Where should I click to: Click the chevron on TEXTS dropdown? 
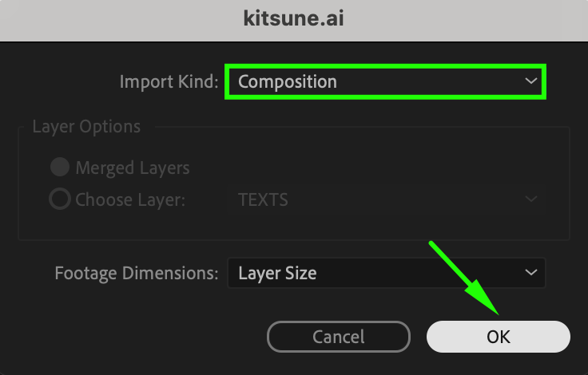tap(530, 199)
